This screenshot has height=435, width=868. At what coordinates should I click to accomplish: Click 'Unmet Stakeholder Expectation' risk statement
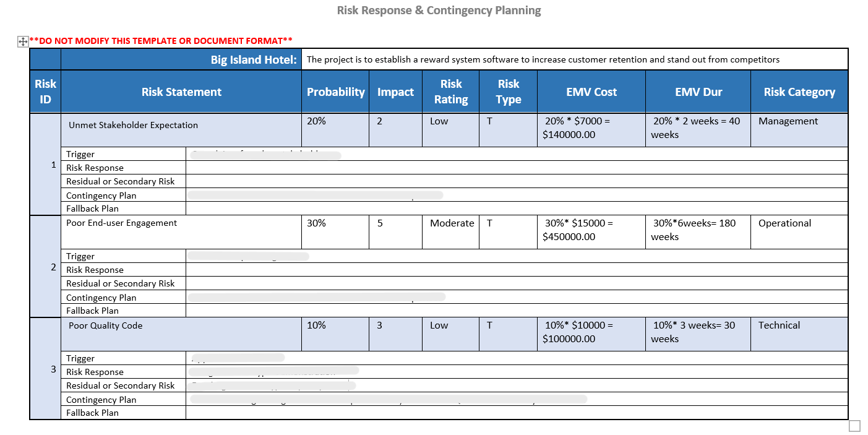133,125
